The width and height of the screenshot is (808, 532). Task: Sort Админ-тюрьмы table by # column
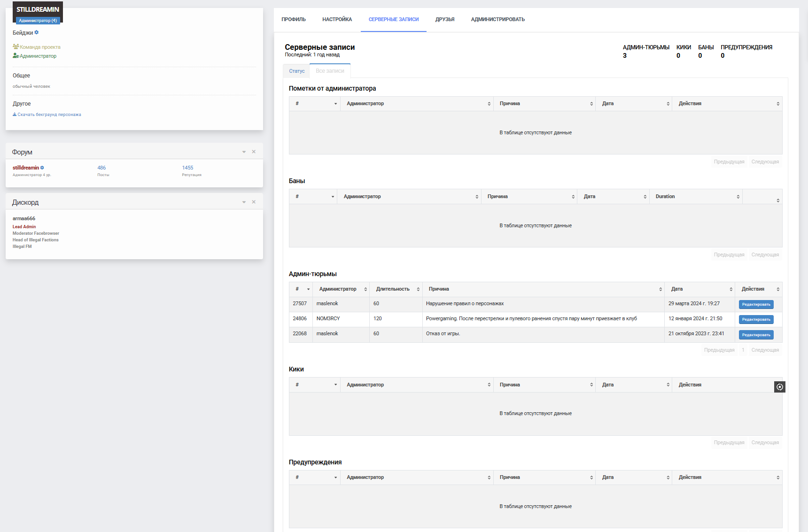(x=301, y=289)
